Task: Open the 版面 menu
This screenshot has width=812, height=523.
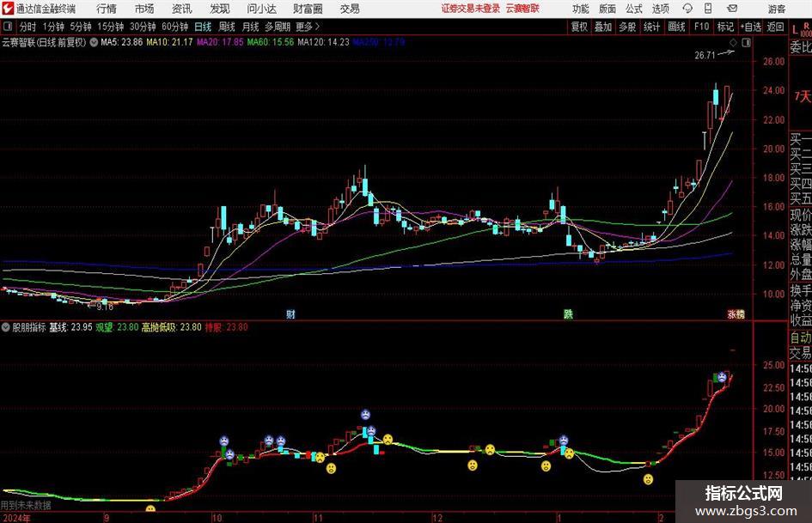Action: 607,9
